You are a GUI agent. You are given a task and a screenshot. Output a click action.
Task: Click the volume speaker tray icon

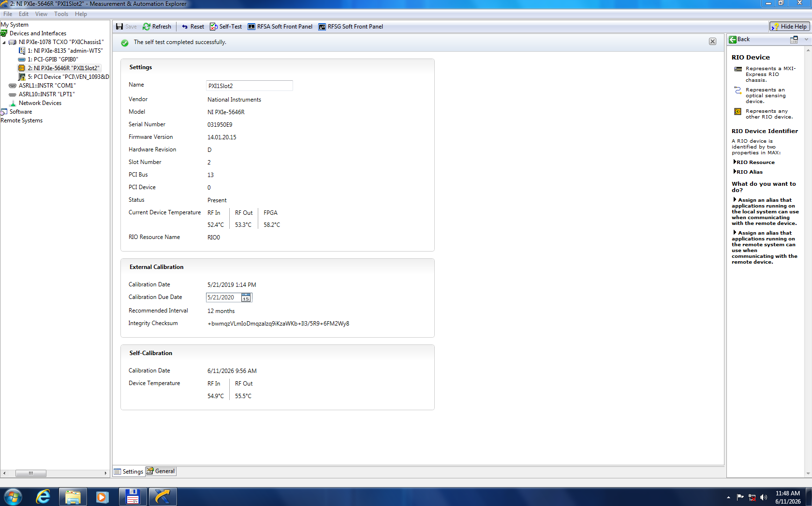(x=764, y=497)
